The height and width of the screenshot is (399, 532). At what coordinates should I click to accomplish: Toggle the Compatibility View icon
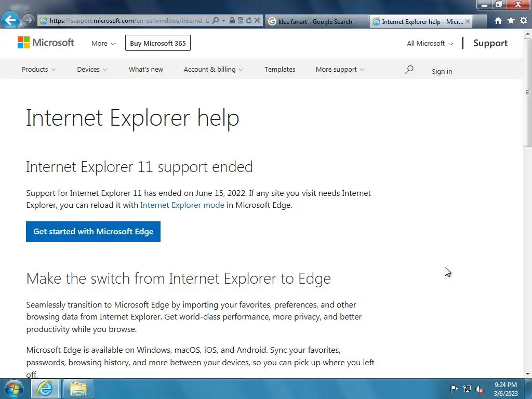[x=241, y=20]
